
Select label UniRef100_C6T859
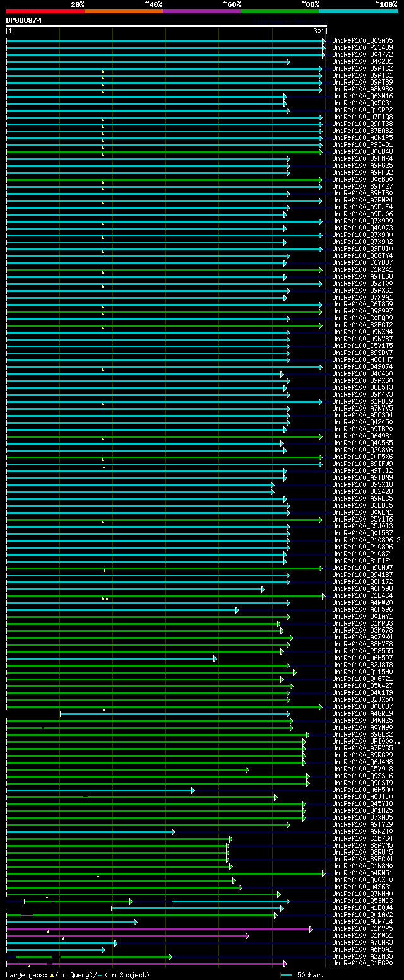tap(362, 304)
